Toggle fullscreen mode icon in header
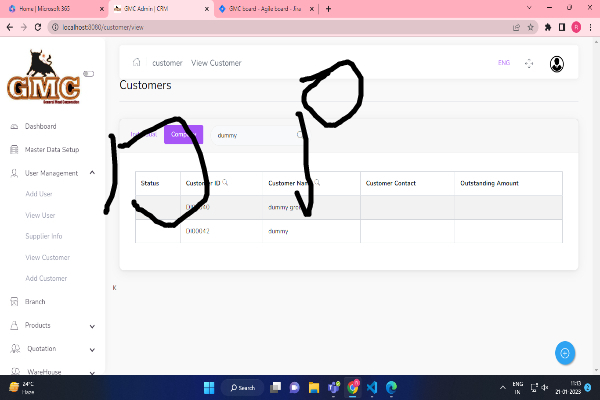 (530, 63)
